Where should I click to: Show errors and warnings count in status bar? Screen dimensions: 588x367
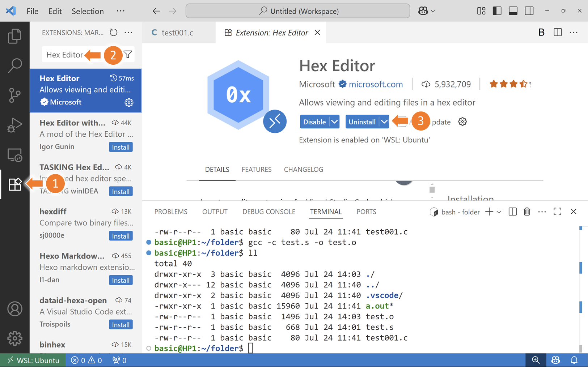coord(86,360)
